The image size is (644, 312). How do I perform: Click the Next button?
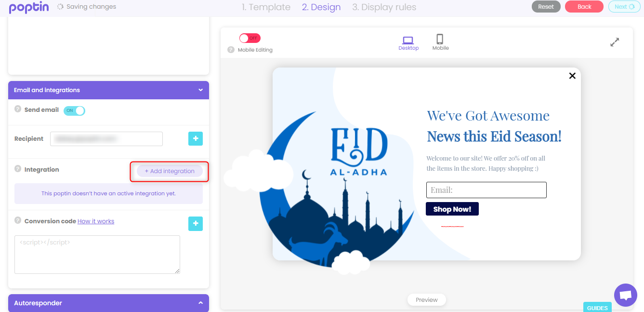point(624,7)
